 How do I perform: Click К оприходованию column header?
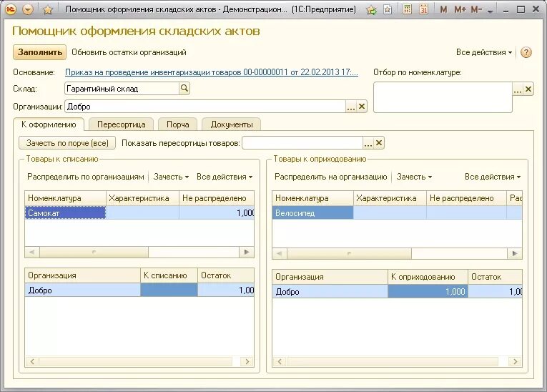tap(428, 277)
